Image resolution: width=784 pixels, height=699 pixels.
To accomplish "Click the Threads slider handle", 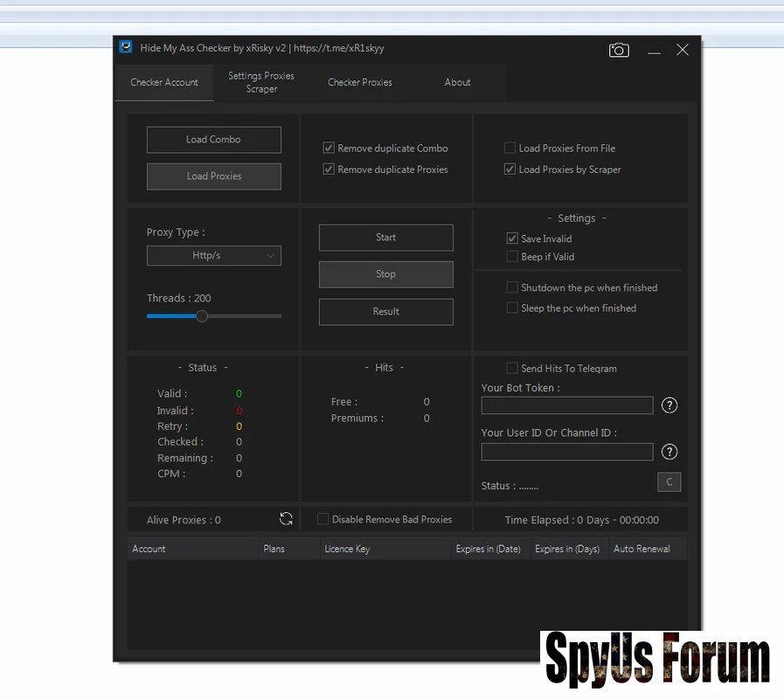I will pyautogui.click(x=202, y=316).
